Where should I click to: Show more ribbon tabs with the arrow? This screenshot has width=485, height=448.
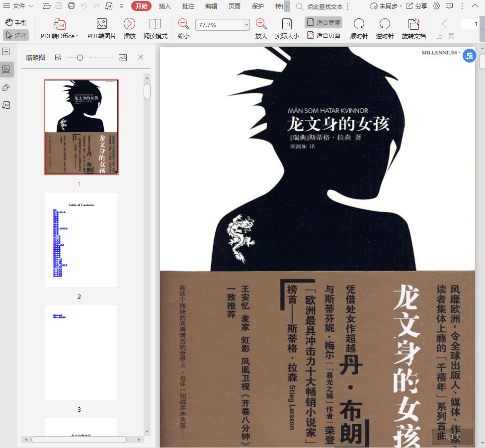tap(287, 6)
